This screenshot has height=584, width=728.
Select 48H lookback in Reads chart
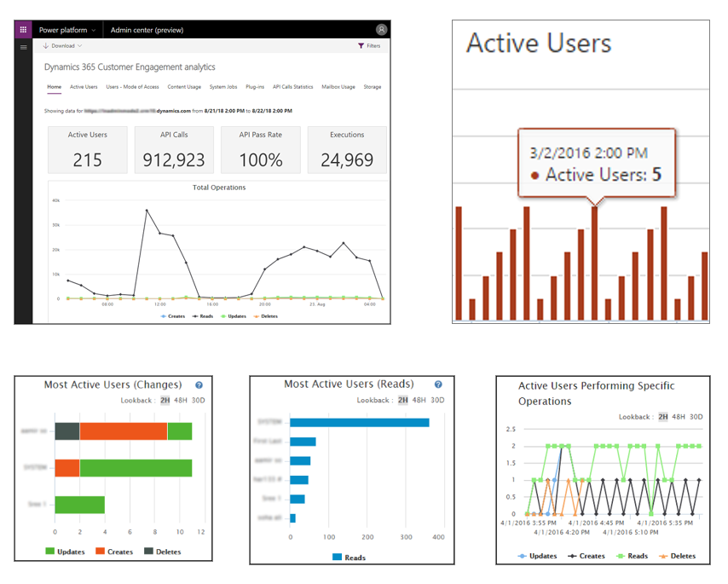[419, 400]
